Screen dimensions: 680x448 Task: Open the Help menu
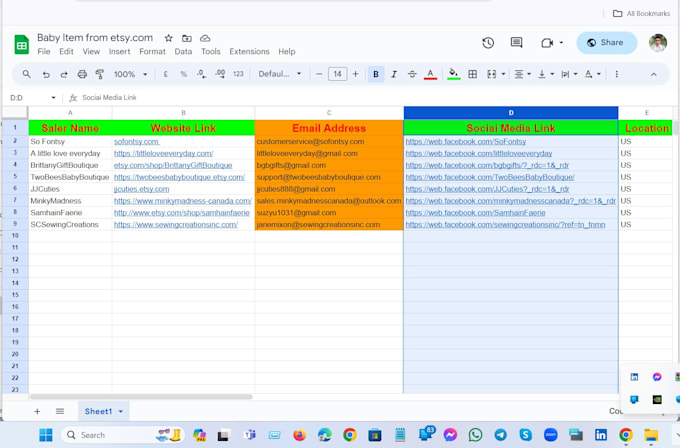[x=287, y=52]
